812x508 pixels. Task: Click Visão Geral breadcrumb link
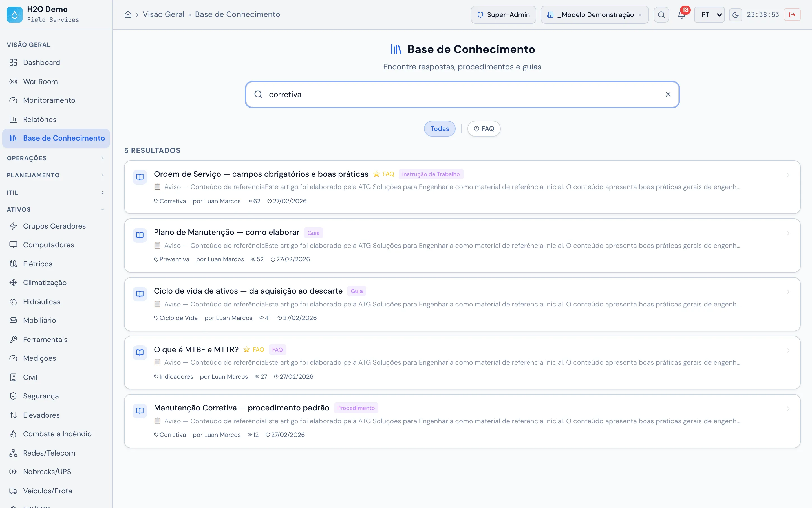[164, 14]
